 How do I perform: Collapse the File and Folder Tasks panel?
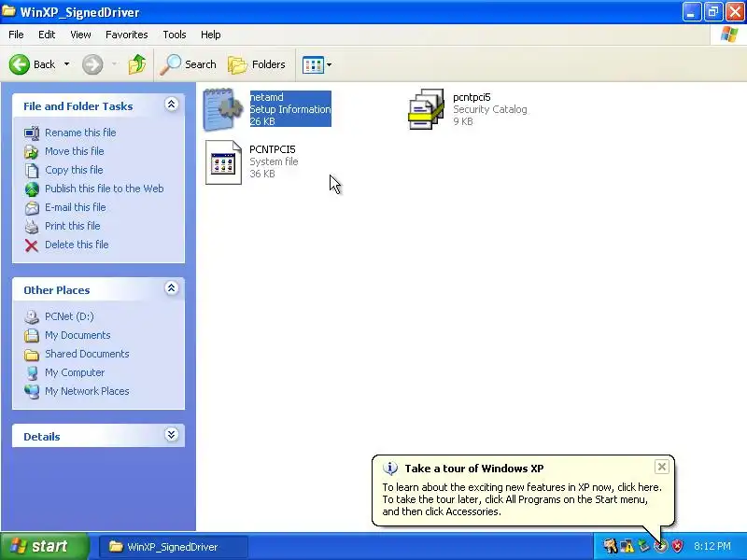point(172,105)
